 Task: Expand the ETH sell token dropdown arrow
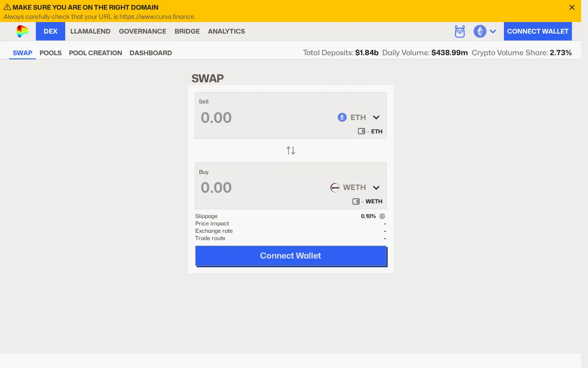pos(376,117)
